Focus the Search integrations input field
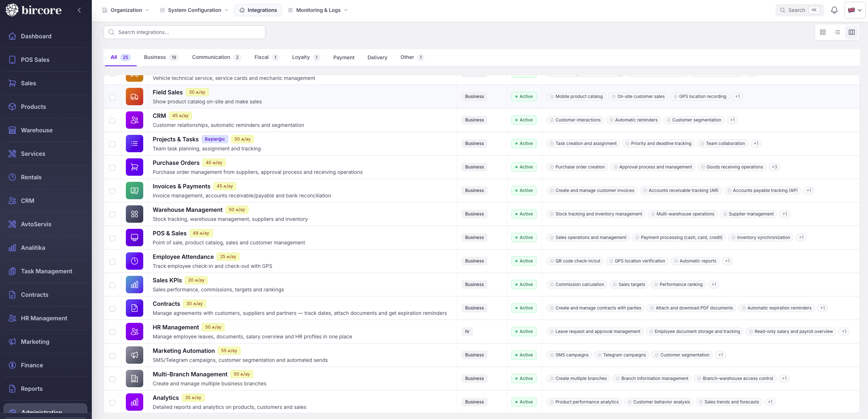 tap(184, 32)
